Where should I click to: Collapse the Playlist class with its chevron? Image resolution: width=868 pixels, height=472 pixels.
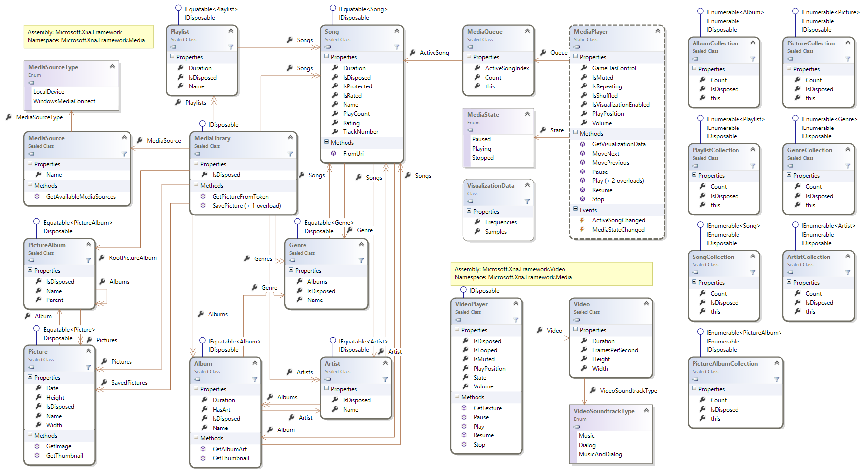click(x=231, y=31)
